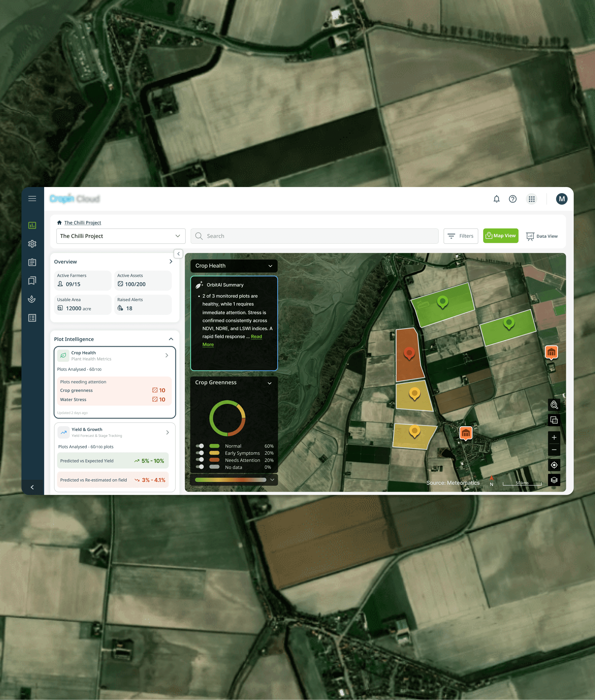Open the Yield & Growth card chevron
This screenshot has height=700, width=595.
click(168, 432)
